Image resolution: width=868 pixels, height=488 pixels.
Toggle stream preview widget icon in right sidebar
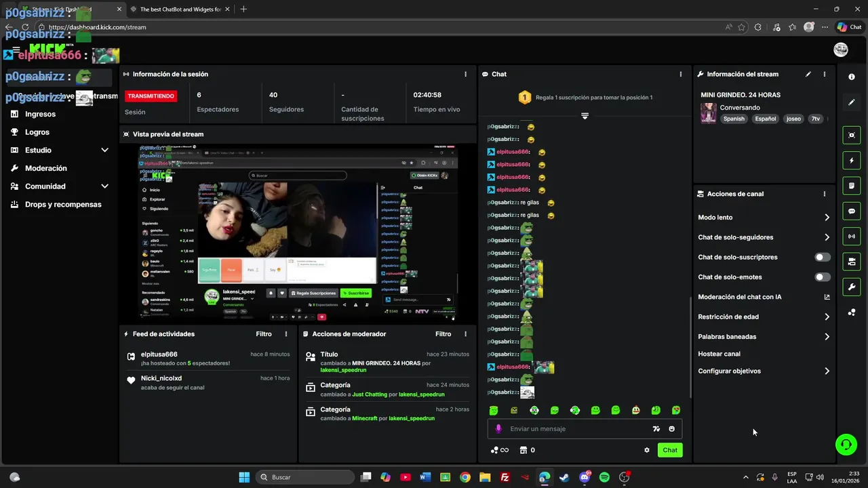852,136
